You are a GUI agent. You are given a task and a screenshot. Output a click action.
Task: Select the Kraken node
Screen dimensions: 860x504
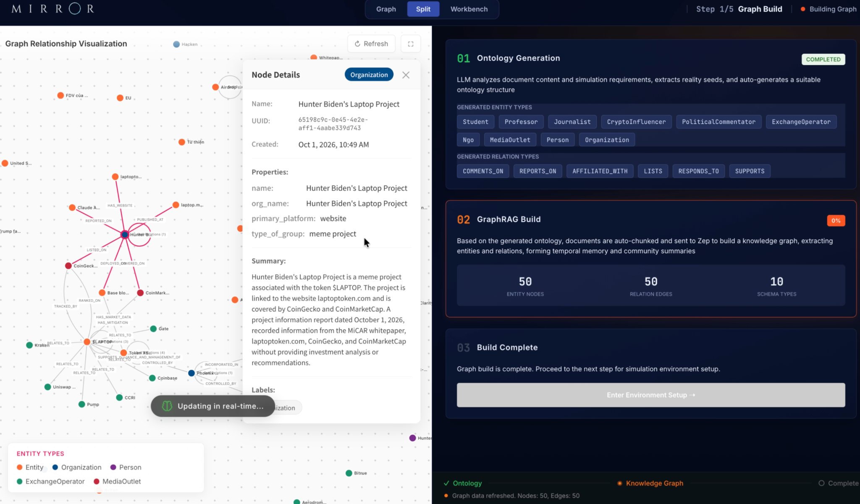(29, 345)
